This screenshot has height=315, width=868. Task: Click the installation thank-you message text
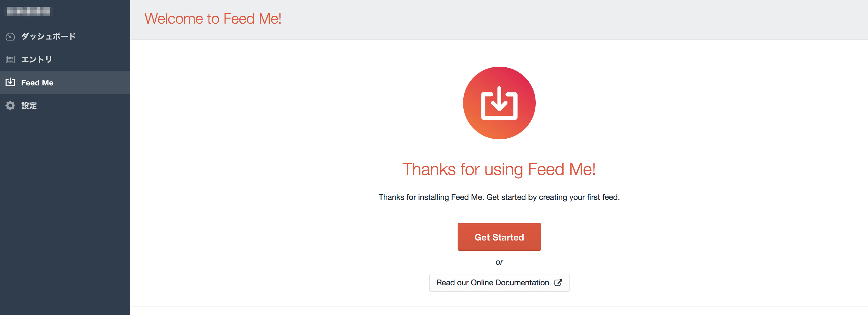pos(499,197)
